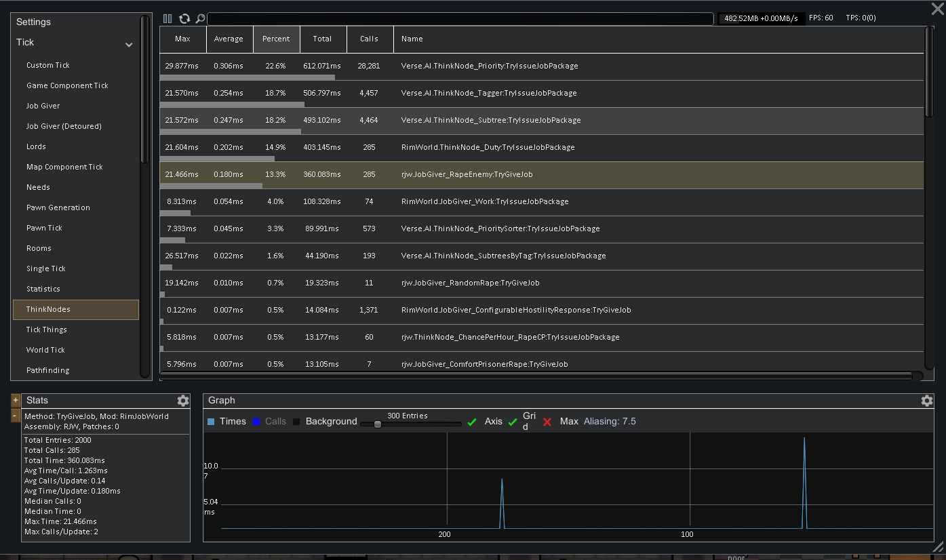The image size is (946, 560).
Task: Click the sidebar category scrollbar
Action: click(x=144, y=89)
